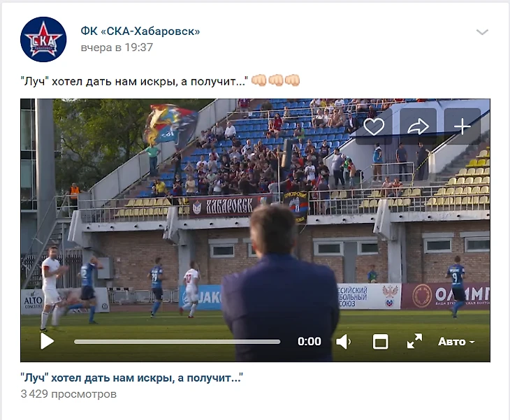Open the ФК «СКА-Хабаровск» community link
Screen dimensions: 510x420
(140, 31)
